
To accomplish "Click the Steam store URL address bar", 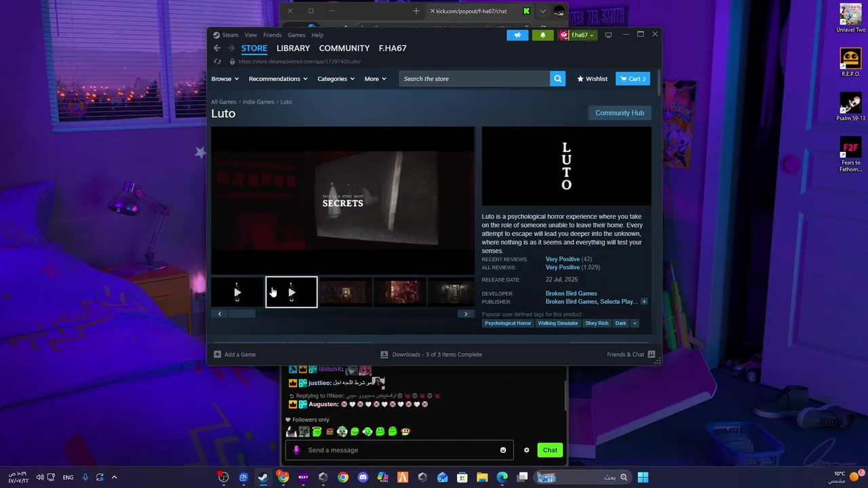I will 299,62.
